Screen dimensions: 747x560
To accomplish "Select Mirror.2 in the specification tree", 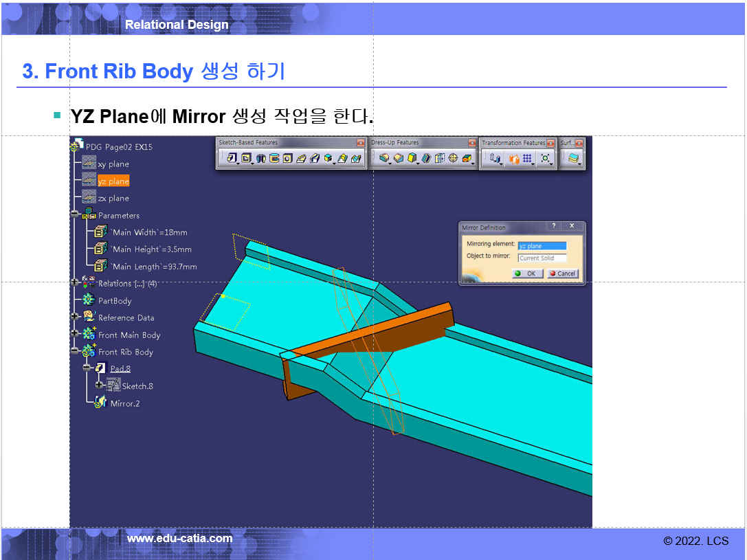I will click(124, 403).
